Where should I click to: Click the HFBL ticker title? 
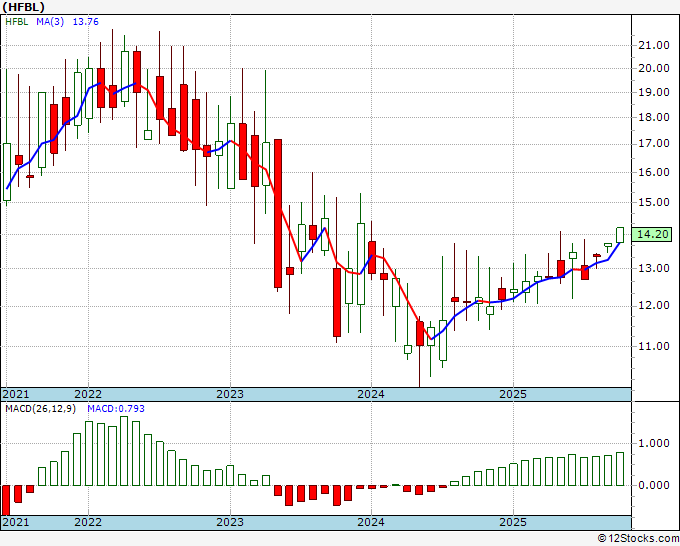[23, 7]
